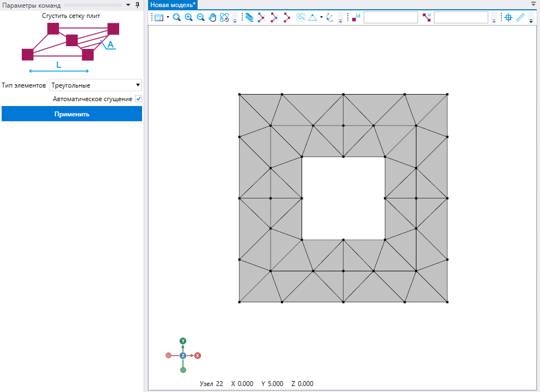Click the node selection icon with blue end nodes
This screenshot has width=540, height=392.
click(x=262, y=17)
